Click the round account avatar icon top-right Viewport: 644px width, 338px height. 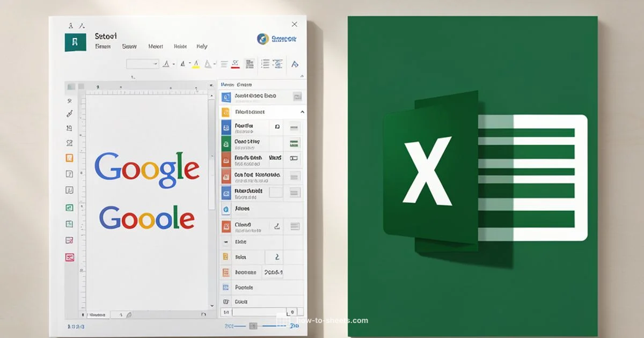262,39
